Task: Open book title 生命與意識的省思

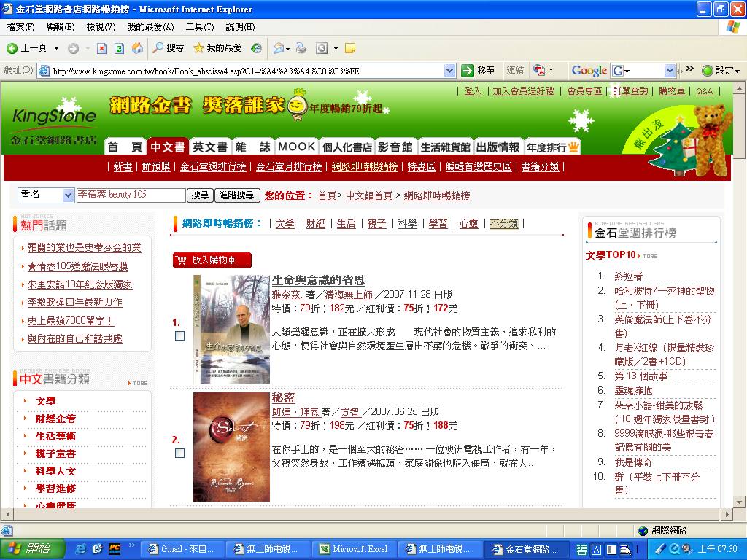Action: click(x=318, y=280)
